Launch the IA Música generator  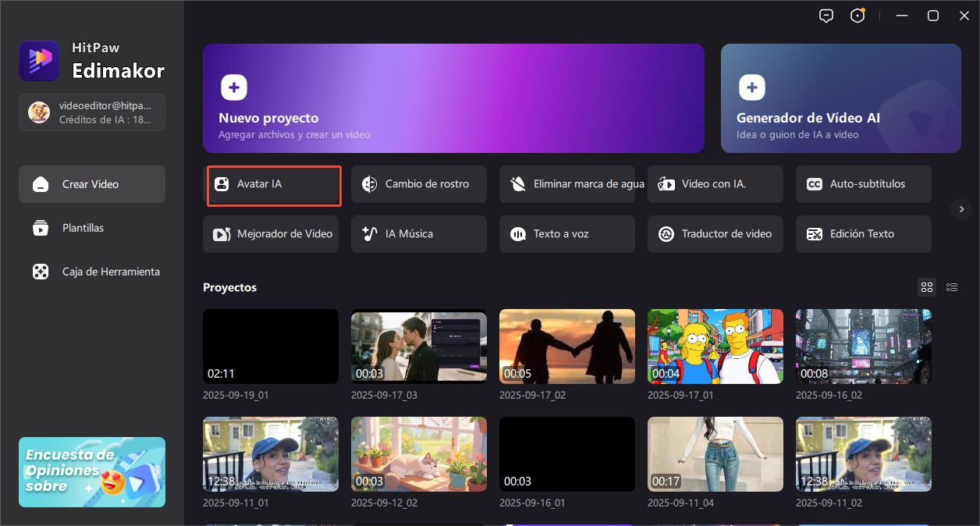(418, 234)
